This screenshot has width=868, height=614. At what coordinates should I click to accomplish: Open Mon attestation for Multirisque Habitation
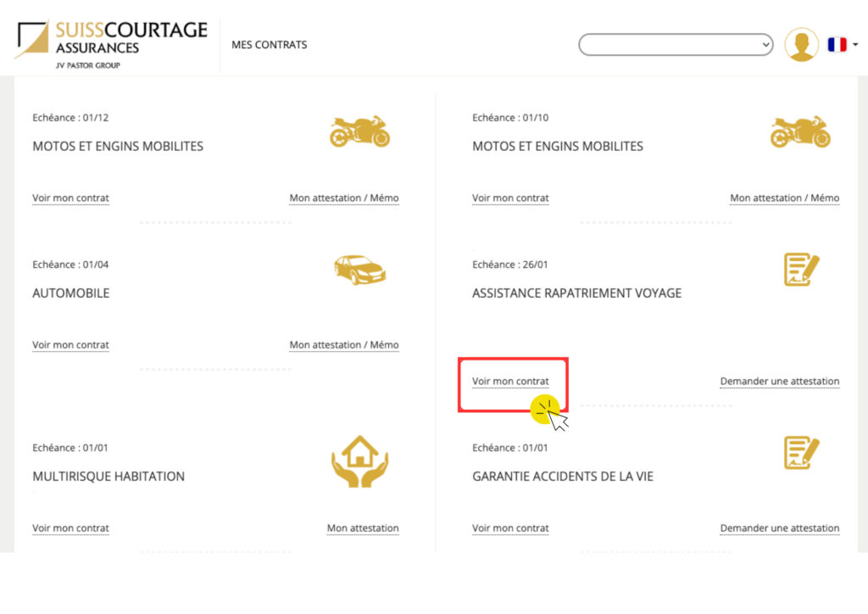click(x=363, y=528)
